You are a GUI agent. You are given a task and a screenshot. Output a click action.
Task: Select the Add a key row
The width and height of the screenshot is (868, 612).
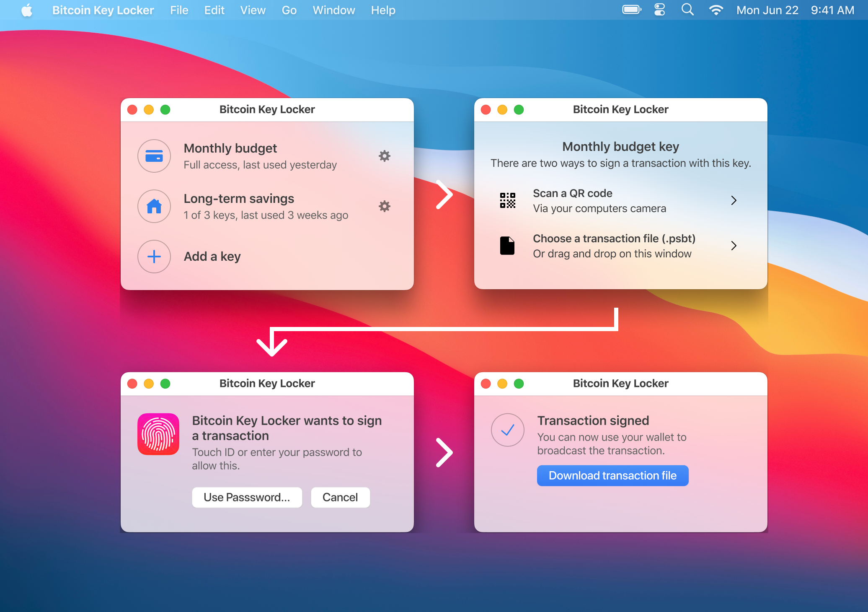pos(212,257)
